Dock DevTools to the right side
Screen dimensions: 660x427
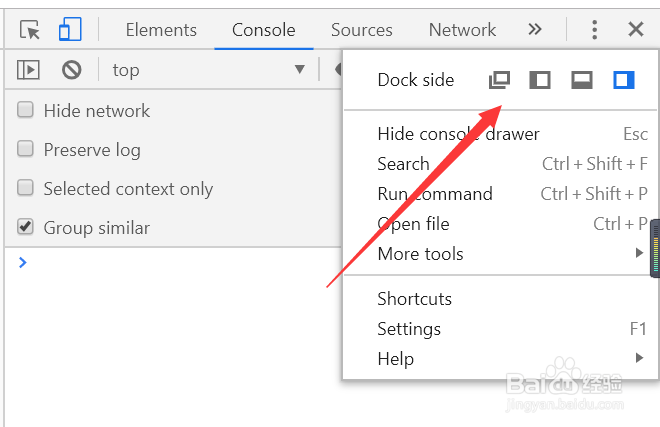click(x=624, y=80)
